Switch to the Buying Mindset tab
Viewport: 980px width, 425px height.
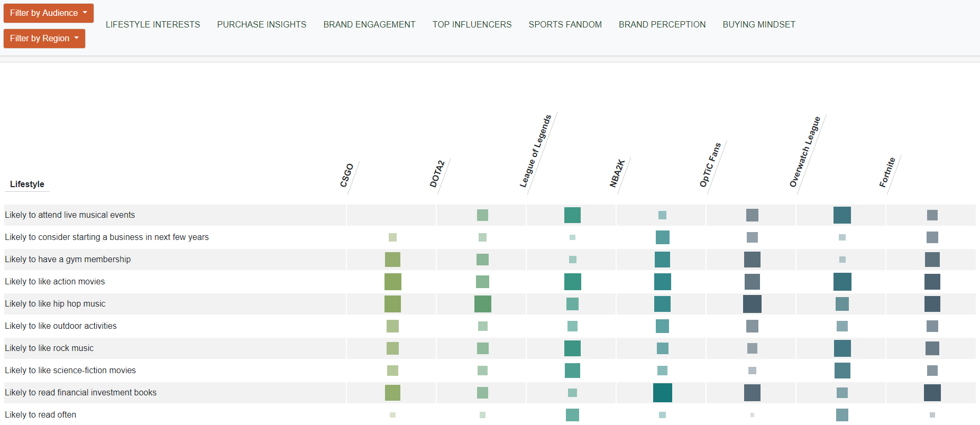click(x=759, y=24)
